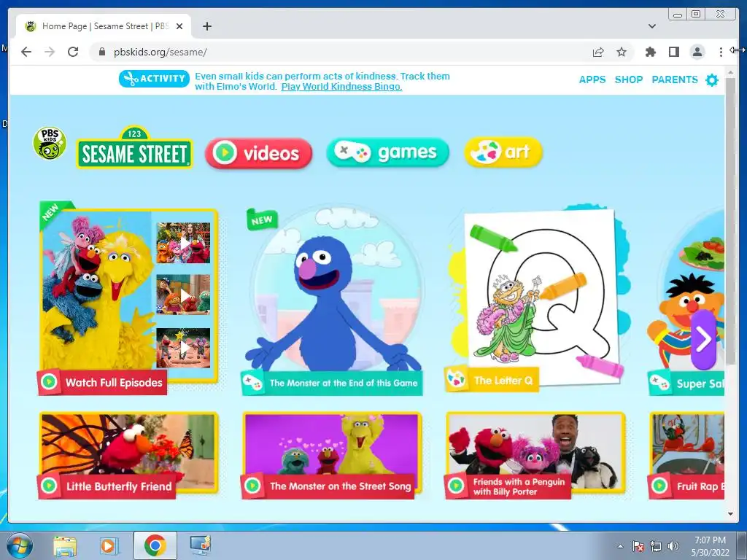Open Chrome extensions puzzle icon

(x=650, y=52)
